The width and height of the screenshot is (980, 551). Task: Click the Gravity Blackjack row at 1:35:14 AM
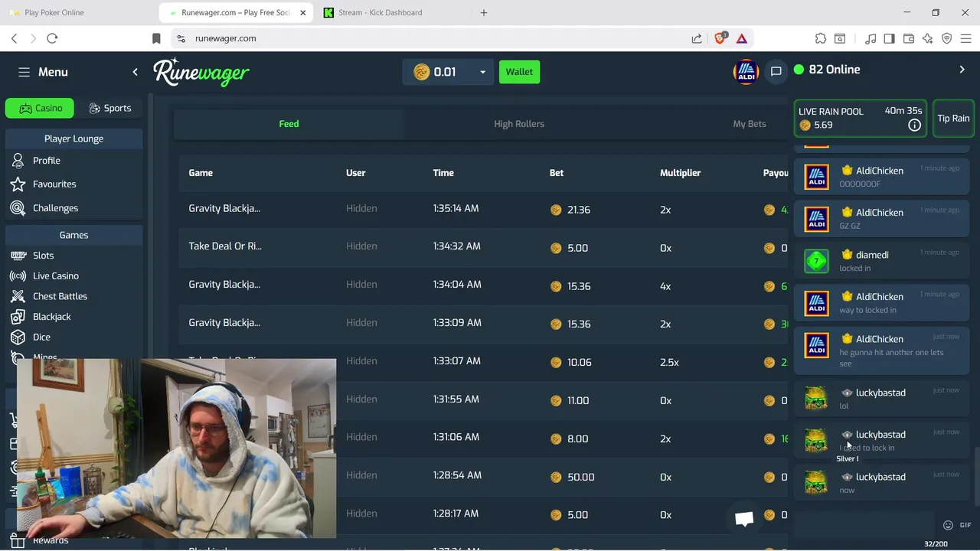pos(483,209)
